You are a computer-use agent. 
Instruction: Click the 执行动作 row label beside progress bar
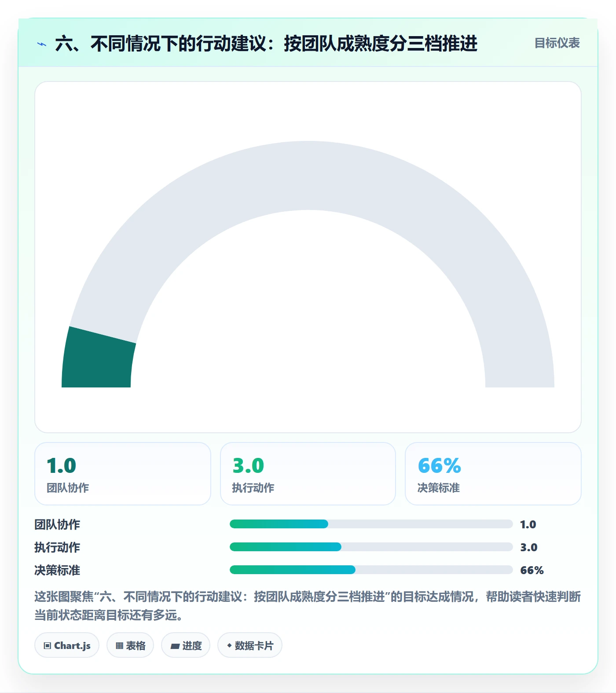click(57, 547)
